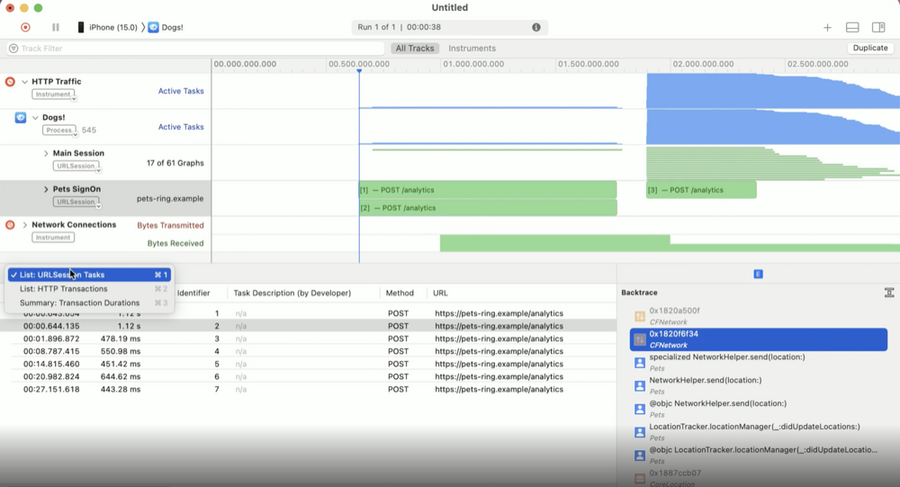Select the [1] POST /analytics timeline bar
This screenshot has width=900, height=487.
tap(487, 190)
